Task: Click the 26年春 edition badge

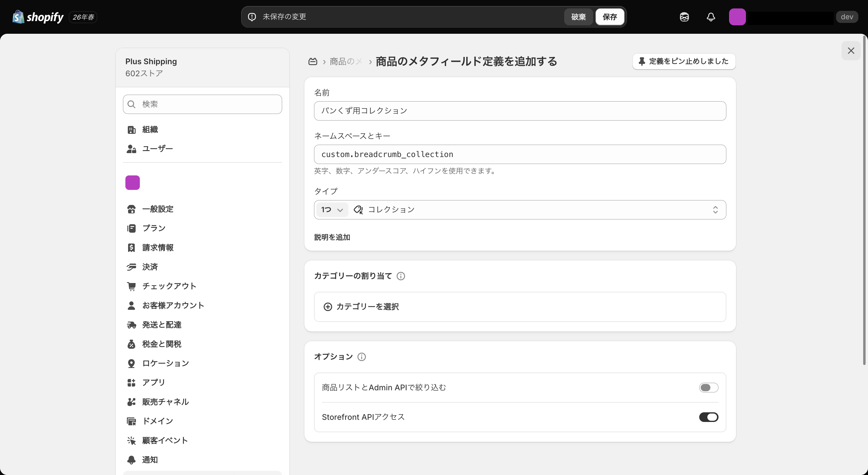Action: click(83, 17)
